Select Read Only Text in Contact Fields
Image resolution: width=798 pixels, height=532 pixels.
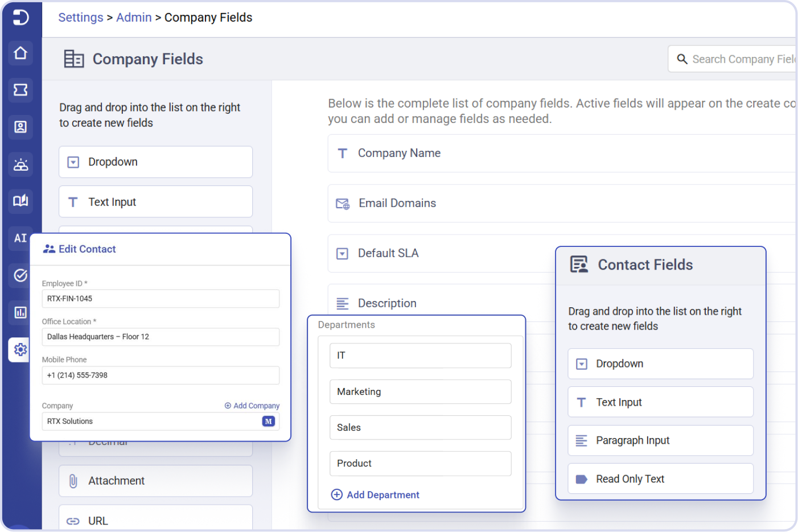coord(661,479)
